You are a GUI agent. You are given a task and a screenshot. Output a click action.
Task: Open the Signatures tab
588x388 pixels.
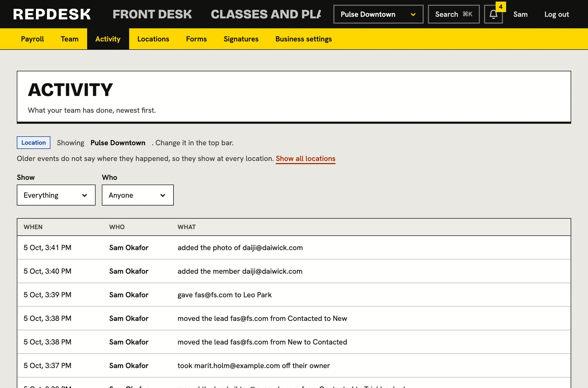pyautogui.click(x=241, y=39)
